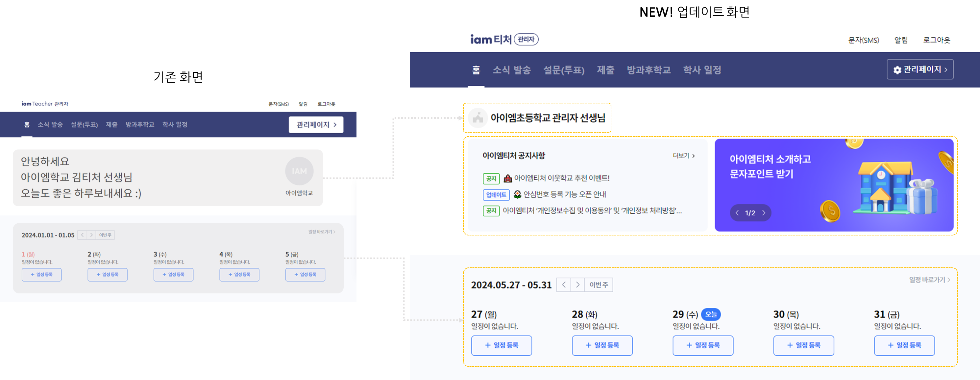Open 관리페이지 with gear icon
Viewport: 980px width, 380px height.
click(920, 69)
